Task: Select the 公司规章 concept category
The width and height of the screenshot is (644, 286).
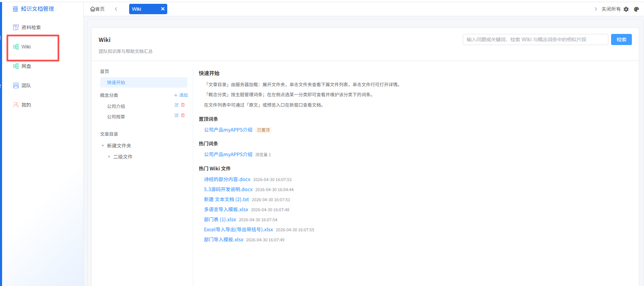Action: click(x=116, y=117)
